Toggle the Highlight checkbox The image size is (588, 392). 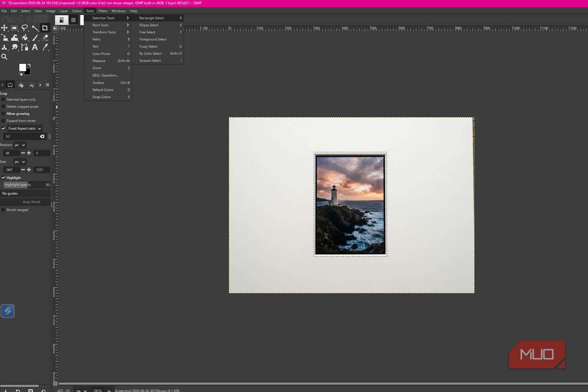pos(3,178)
